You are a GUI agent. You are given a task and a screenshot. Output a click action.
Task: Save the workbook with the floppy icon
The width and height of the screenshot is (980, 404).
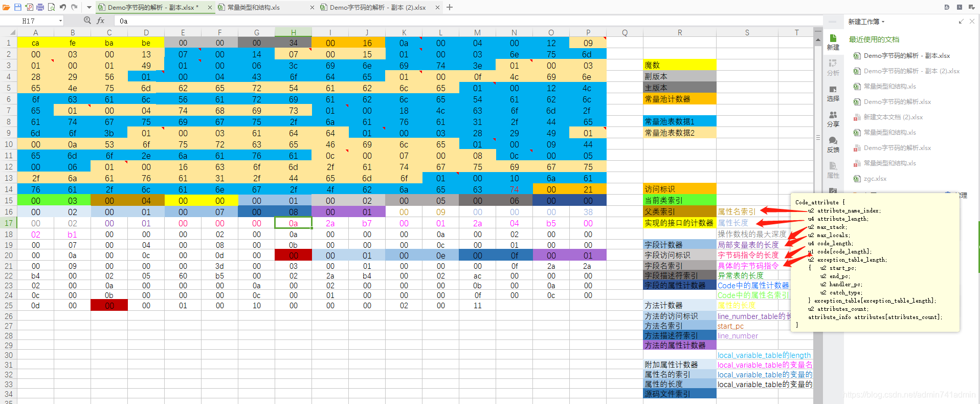[18, 7]
